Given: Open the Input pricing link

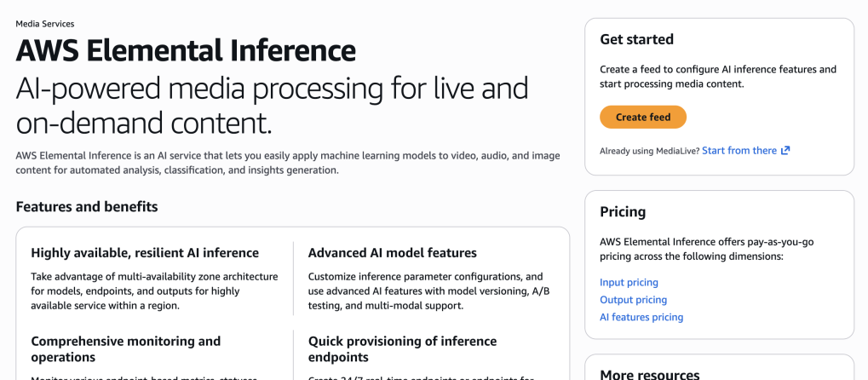Looking at the screenshot, I should click(629, 282).
